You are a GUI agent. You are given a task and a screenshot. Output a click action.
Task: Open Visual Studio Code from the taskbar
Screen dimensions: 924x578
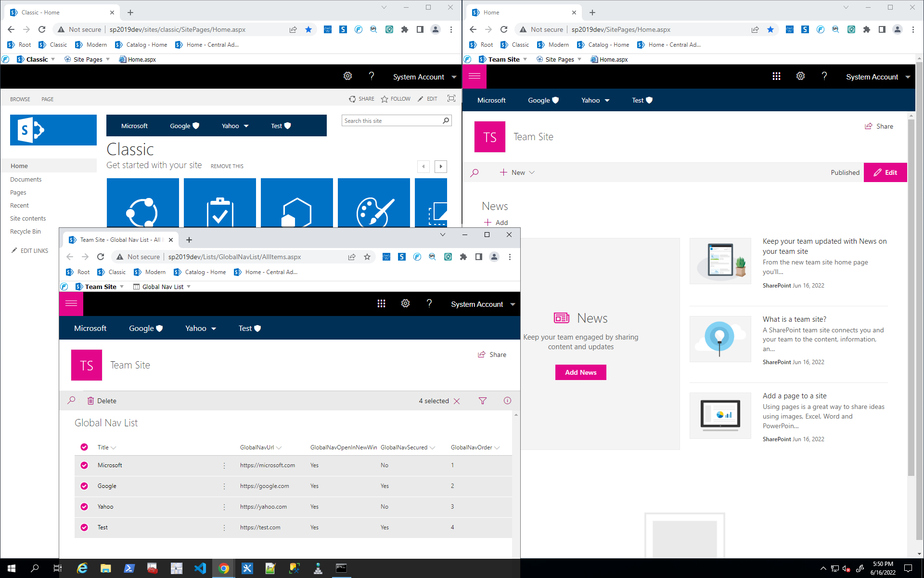pyautogui.click(x=200, y=568)
